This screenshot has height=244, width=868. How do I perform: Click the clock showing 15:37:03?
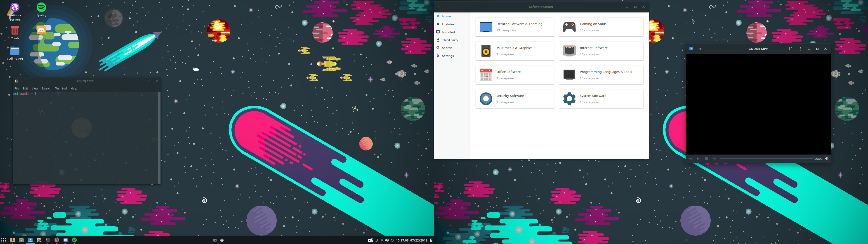[403, 240]
